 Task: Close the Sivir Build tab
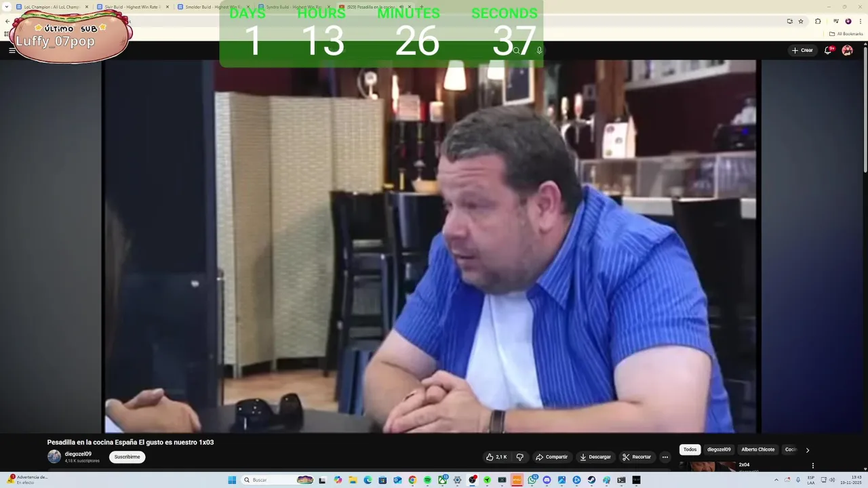(167, 7)
